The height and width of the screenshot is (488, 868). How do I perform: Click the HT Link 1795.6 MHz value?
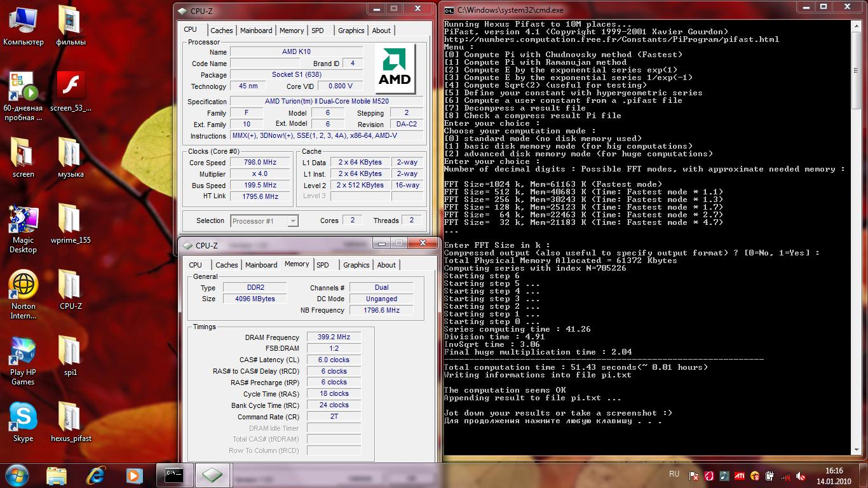[x=260, y=196]
